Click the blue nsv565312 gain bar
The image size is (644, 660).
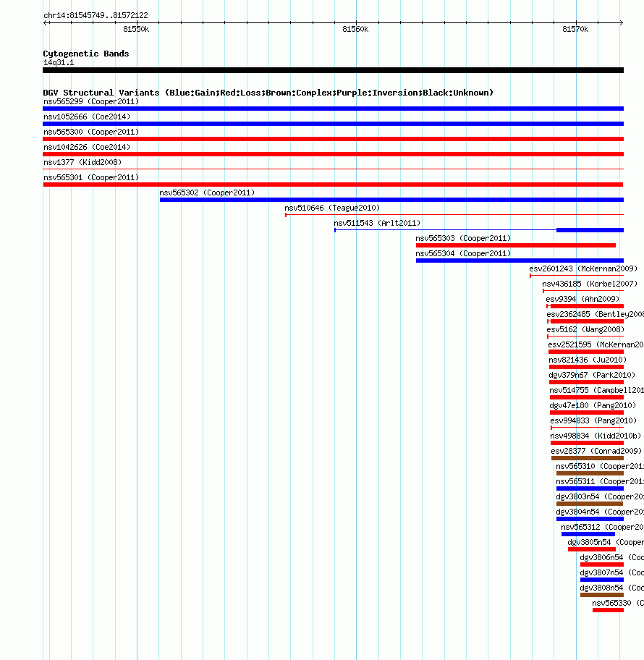tap(588, 534)
